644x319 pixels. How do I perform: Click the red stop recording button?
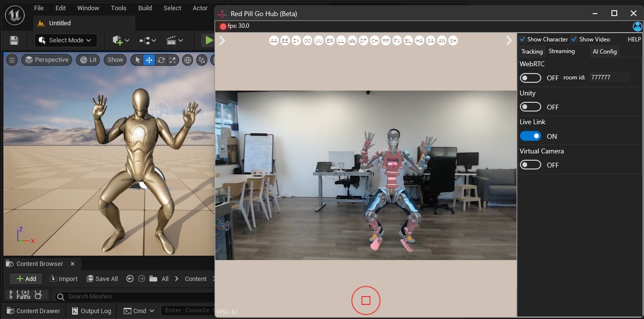366,300
